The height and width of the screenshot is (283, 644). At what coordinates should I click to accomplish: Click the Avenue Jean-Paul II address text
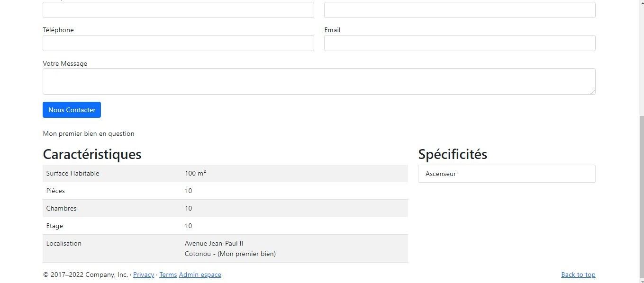pos(214,243)
